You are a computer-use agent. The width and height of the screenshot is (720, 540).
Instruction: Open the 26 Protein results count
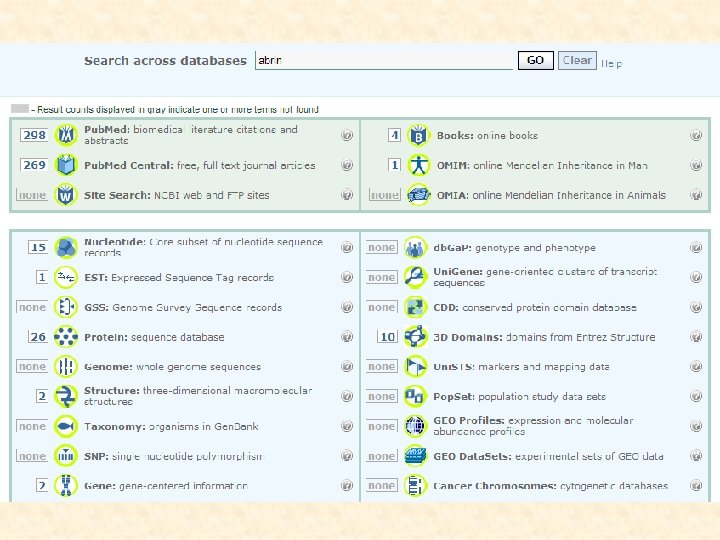38,337
